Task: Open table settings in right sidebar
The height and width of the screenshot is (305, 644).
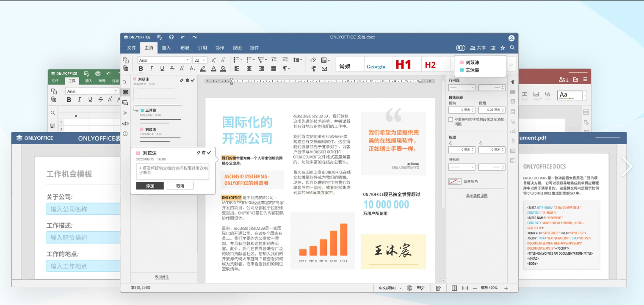Action: tap(513, 92)
